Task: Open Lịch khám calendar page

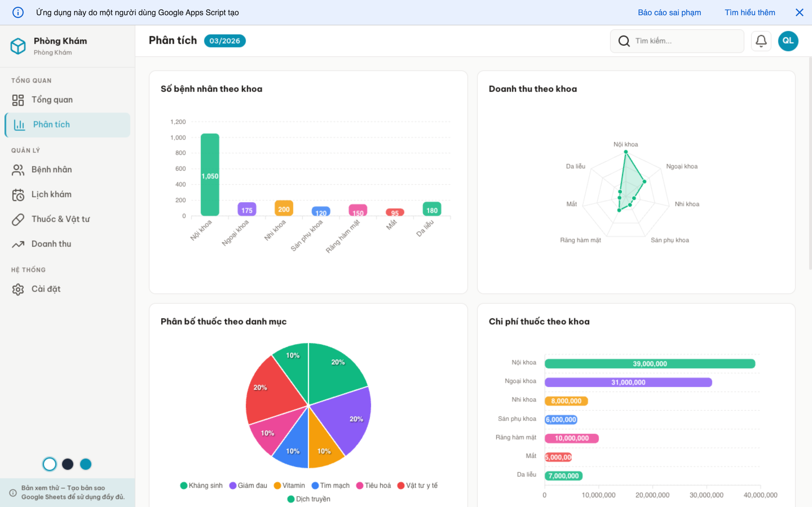Action: click(x=51, y=194)
